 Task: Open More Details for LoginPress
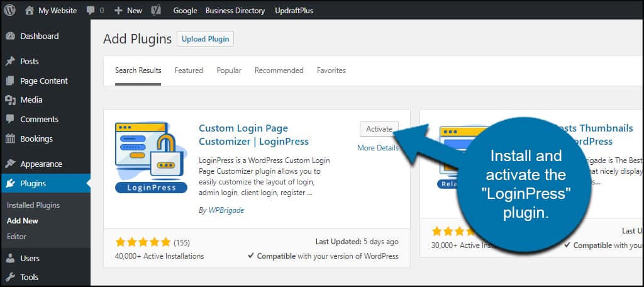tap(378, 148)
